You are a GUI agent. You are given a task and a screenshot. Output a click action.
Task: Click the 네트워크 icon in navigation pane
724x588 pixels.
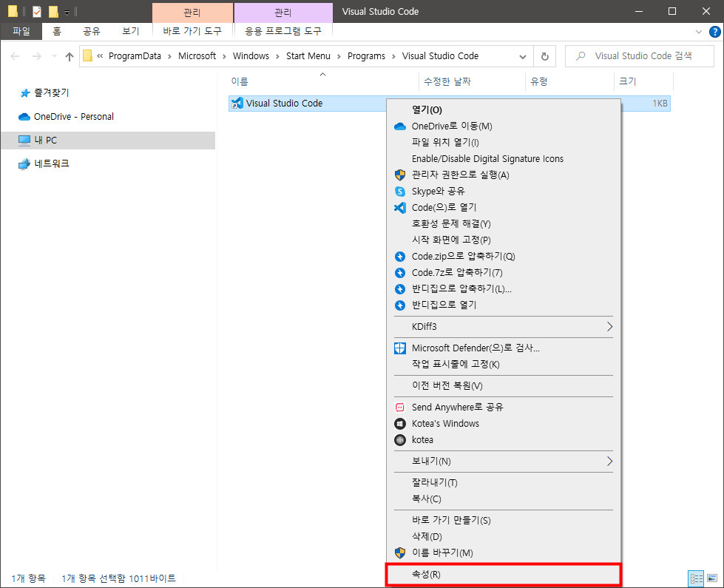(24, 164)
